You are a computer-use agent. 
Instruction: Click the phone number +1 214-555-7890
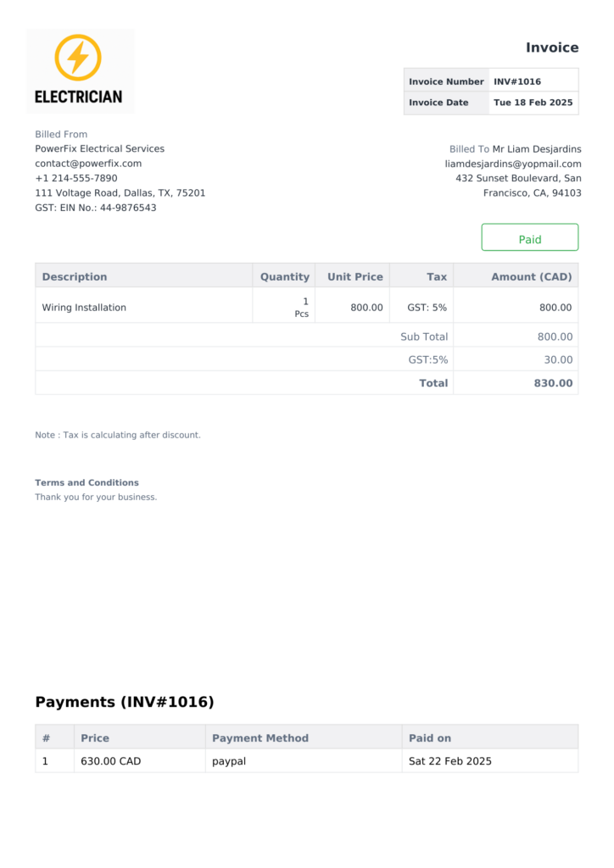[76, 178]
